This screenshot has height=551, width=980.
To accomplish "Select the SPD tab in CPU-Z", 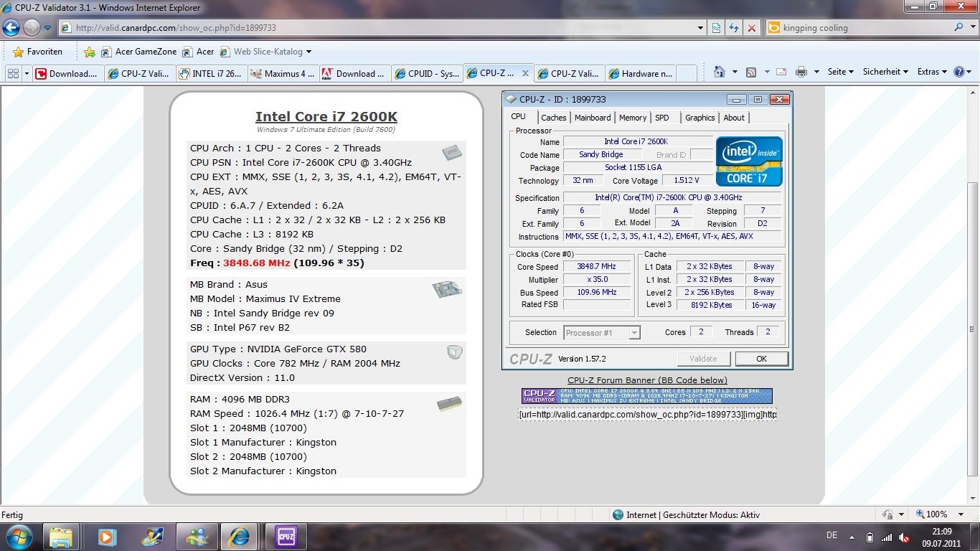I will (662, 118).
